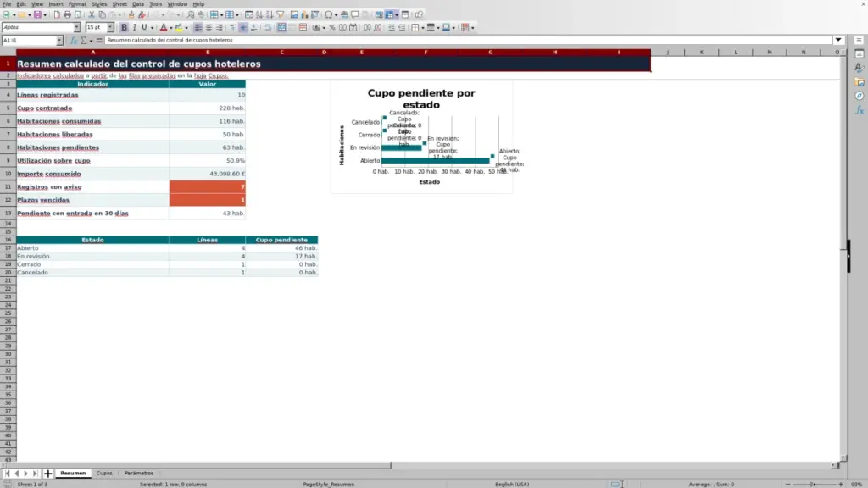Click the Center Horizontally alignment icon
Image resolution: width=868 pixels, height=488 pixels.
click(x=209, y=28)
